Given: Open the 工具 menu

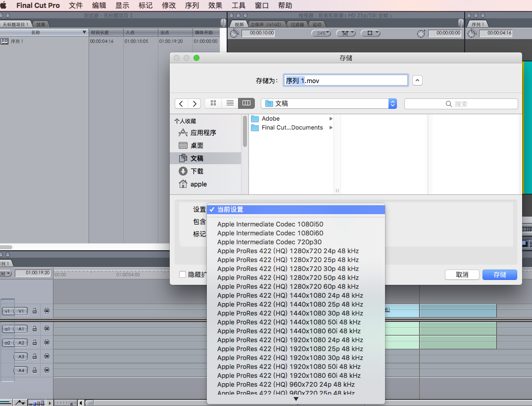Looking at the screenshot, I should (239, 5).
